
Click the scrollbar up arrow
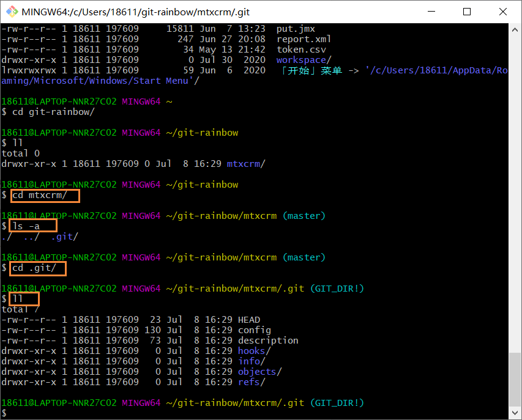(x=515, y=29)
